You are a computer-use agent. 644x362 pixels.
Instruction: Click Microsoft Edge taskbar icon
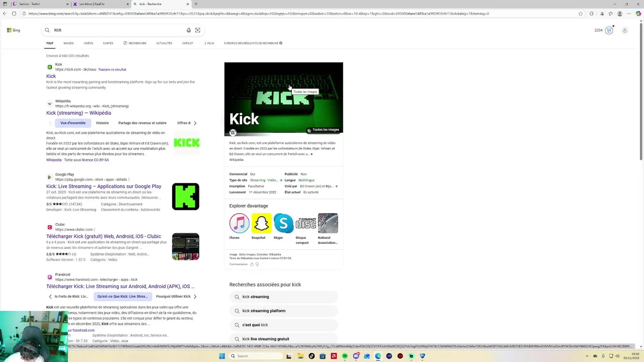378,356
